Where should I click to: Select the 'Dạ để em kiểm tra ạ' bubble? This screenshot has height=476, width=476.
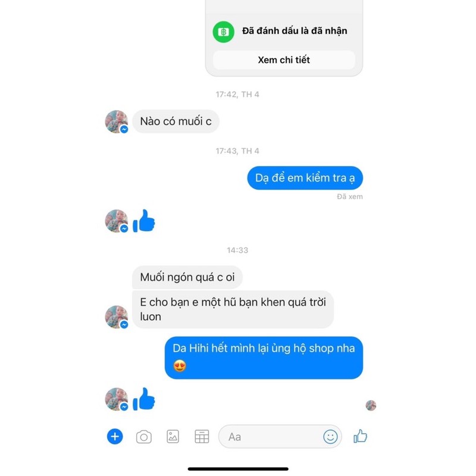pyautogui.click(x=305, y=178)
